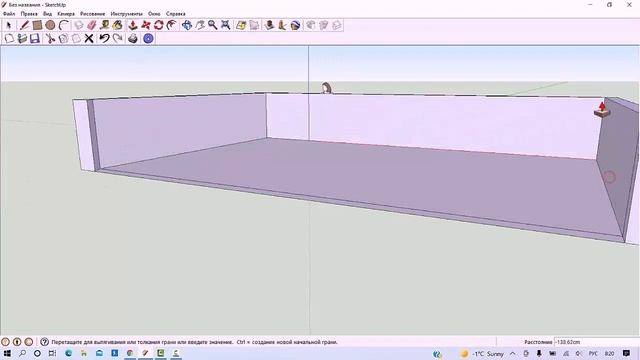Screen dimensions: 640x360
Task: Choose the Rotate tool
Action: tap(159, 25)
